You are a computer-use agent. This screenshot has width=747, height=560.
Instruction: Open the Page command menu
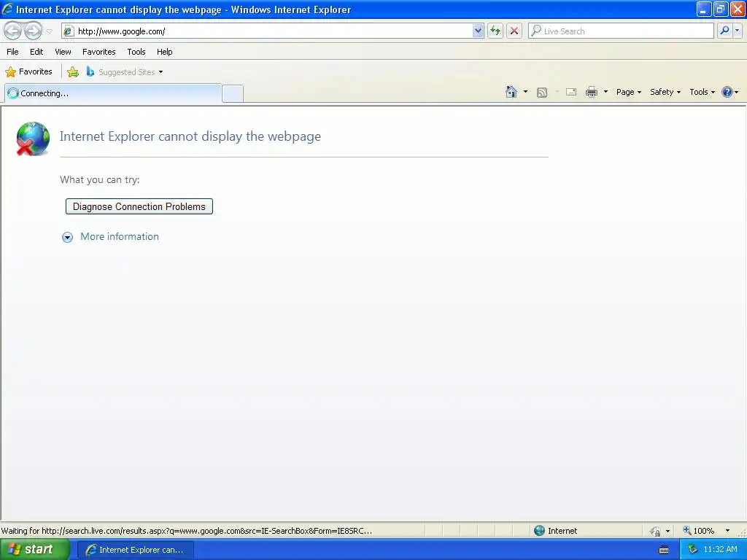coord(629,92)
